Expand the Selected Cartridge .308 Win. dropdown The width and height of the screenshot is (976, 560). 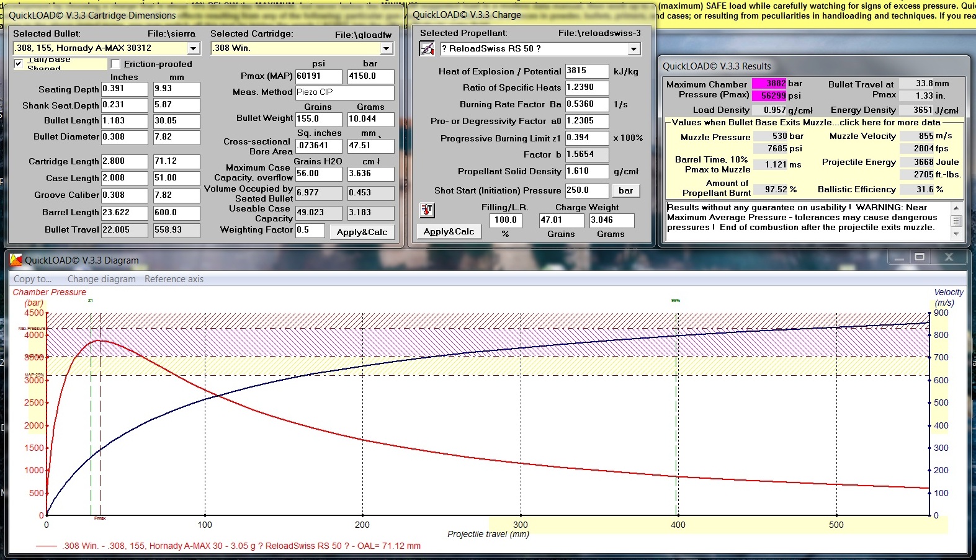[387, 48]
